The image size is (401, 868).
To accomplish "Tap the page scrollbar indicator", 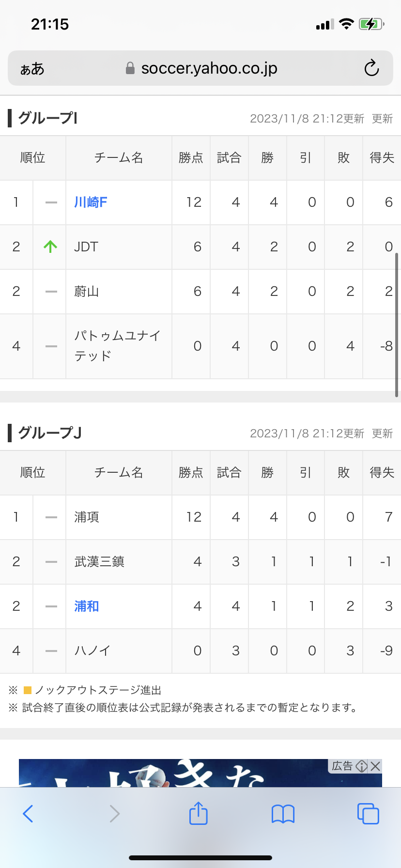I will 397,325.
